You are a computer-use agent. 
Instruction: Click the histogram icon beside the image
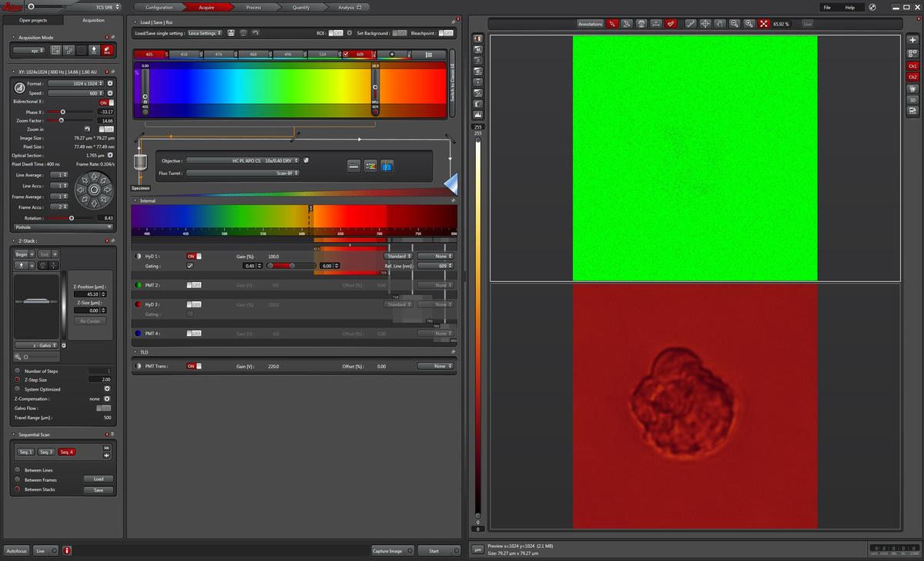(478, 114)
